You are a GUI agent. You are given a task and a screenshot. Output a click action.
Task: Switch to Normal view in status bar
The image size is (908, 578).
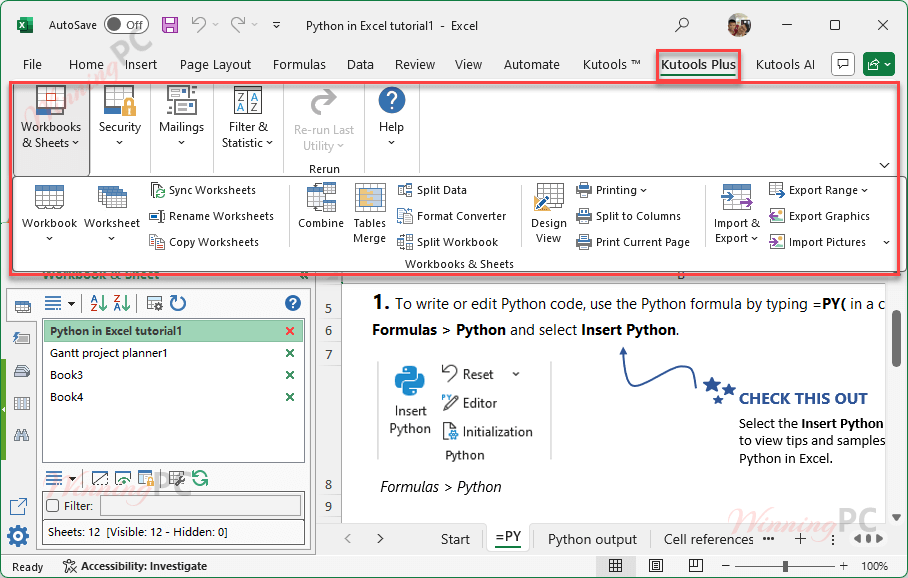(615, 565)
